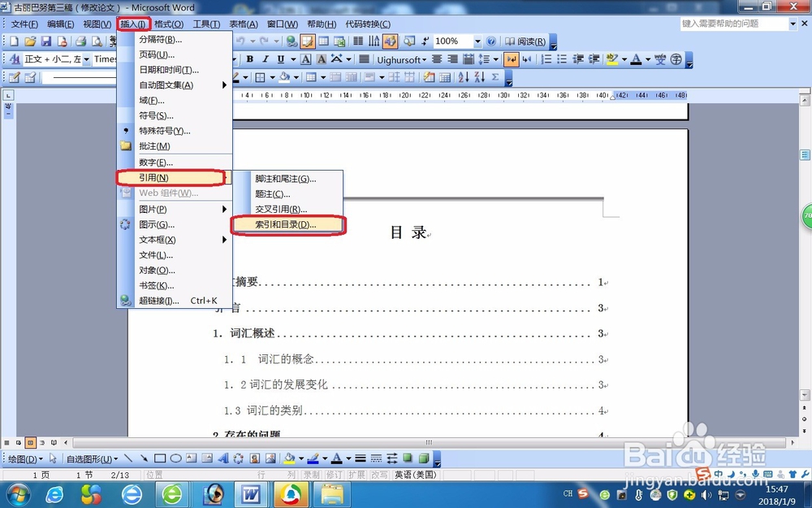Open the 工具(T) menu
The height and width of the screenshot is (508, 812).
click(206, 24)
